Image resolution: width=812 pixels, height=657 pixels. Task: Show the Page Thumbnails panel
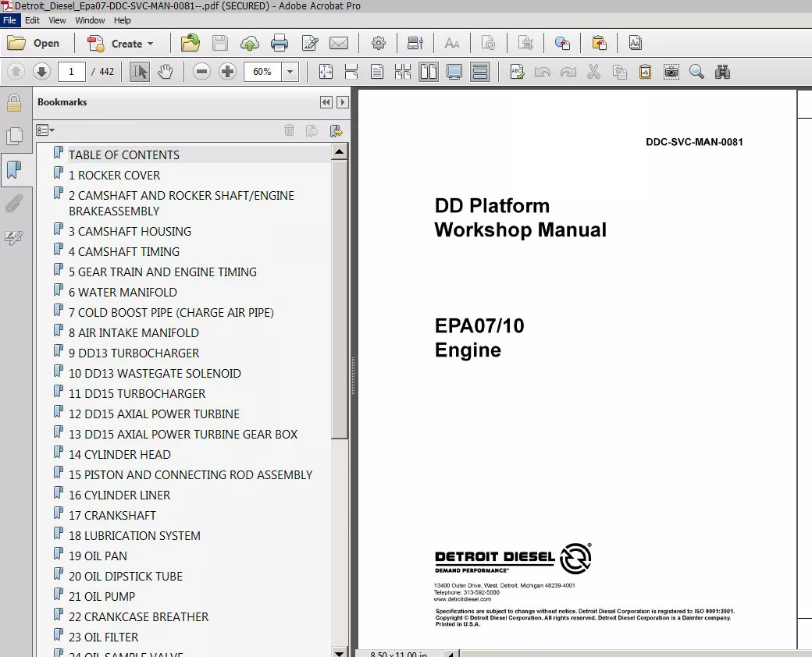14,137
